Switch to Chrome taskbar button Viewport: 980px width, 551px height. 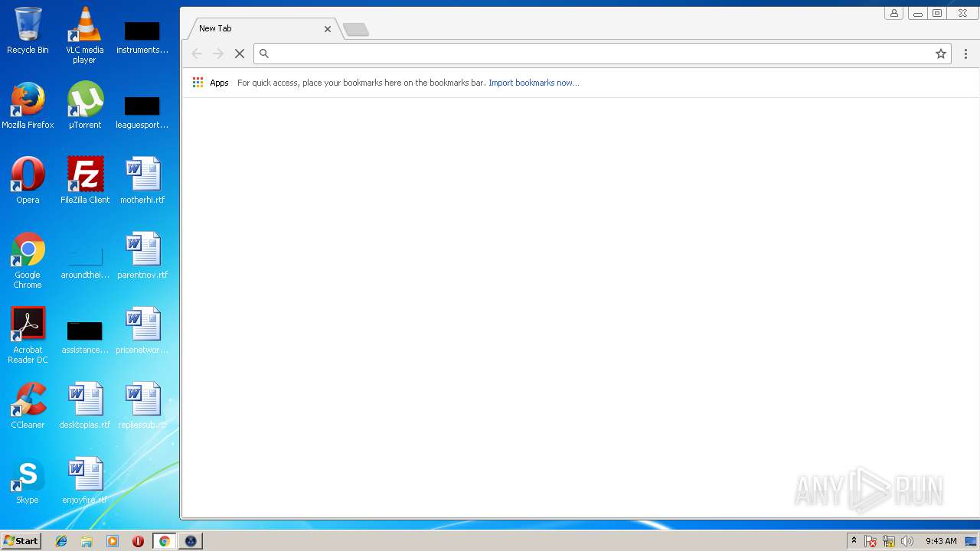tap(164, 541)
